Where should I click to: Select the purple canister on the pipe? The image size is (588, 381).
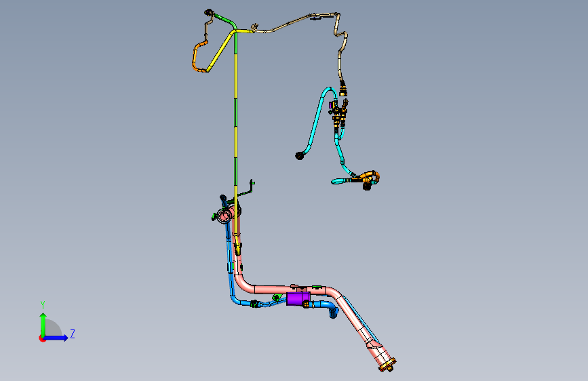[298, 299]
